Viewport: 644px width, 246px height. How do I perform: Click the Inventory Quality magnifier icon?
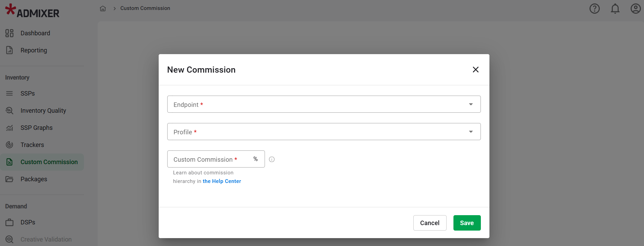[x=9, y=111]
